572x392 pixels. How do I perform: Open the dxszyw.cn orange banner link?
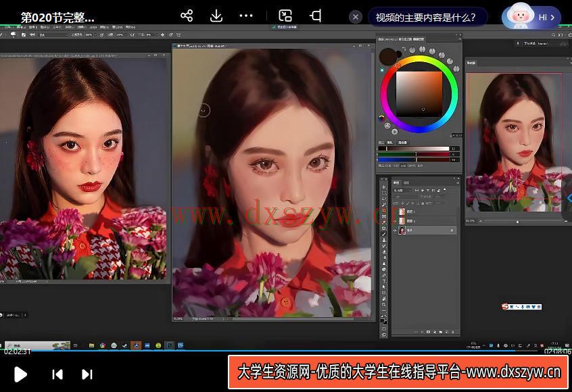pyautogui.click(x=398, y=372)
